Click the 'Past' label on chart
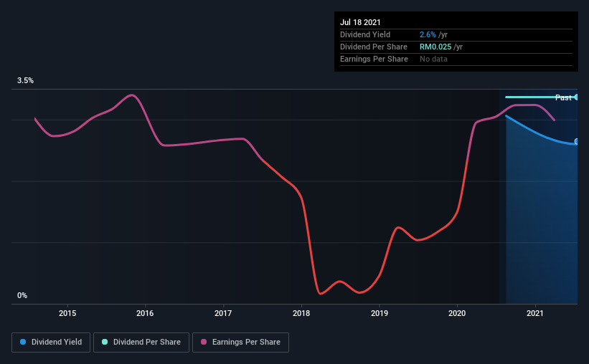Screen dimensions: 589x364 click(x=563, y=97)
